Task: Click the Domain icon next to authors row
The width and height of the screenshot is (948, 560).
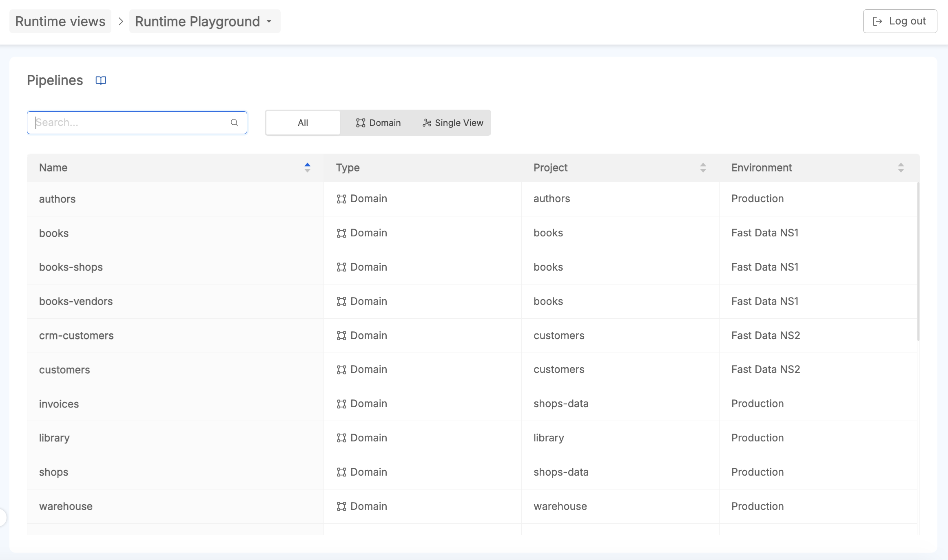Action: click(342, 198)
